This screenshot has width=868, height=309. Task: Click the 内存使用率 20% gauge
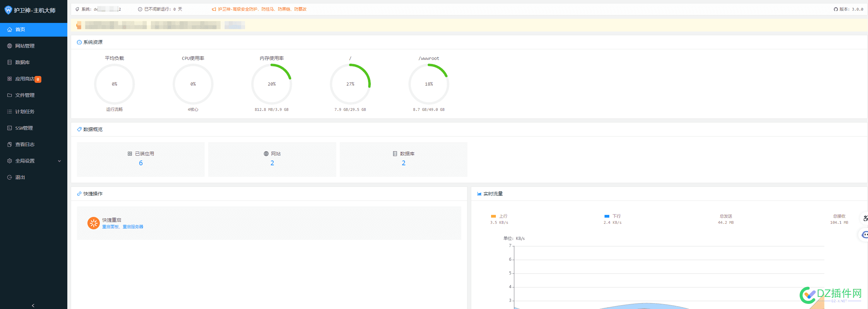click(x=272, y=84)
